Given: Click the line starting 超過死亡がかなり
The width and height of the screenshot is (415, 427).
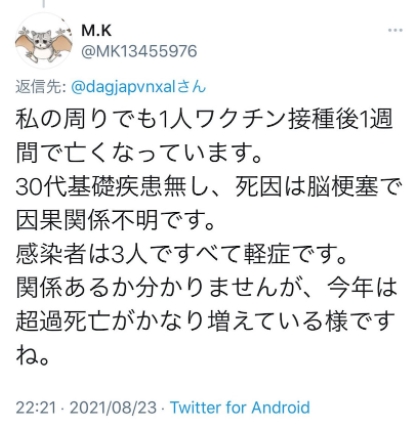Looking at the screenshot, I should click(x=205, y=321).
